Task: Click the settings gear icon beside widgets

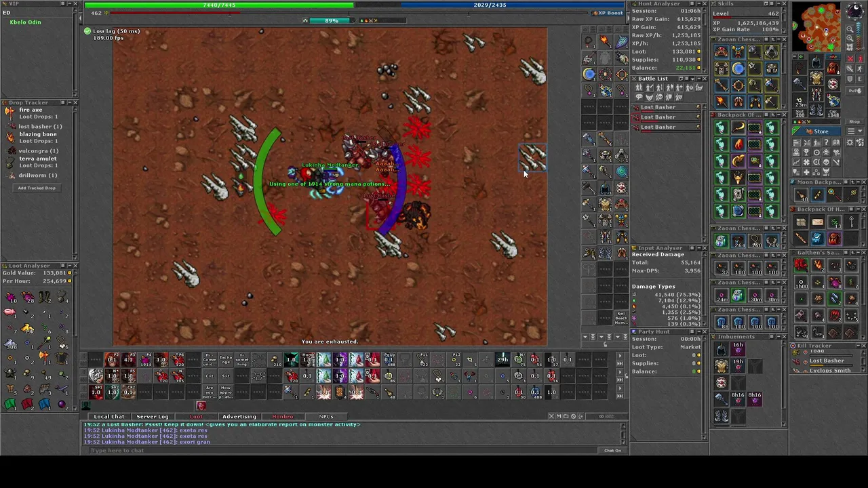Action: pos(850,142)
